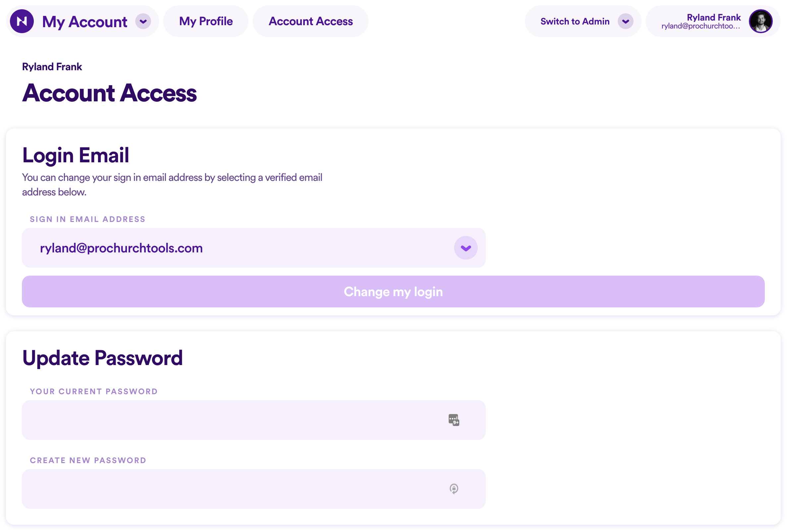Focus the Create New Password field
The width and height of the screenshot is (788, 532).
click(253, 489)
